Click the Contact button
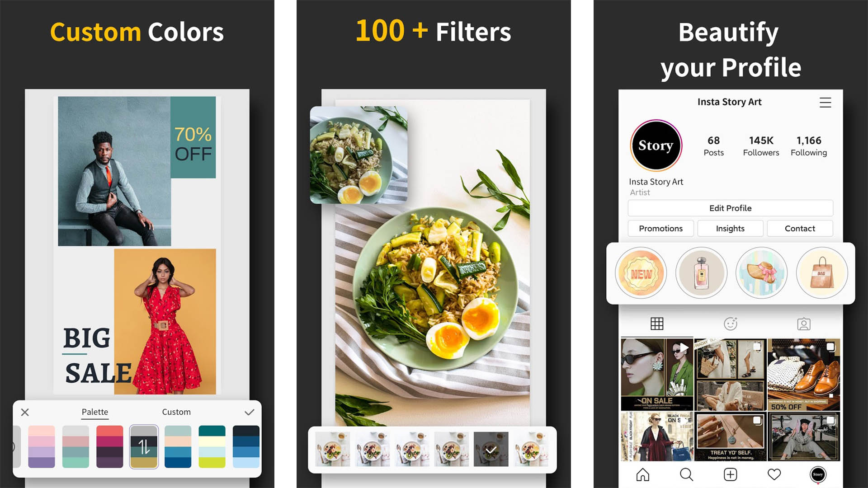 pos(800,228)
